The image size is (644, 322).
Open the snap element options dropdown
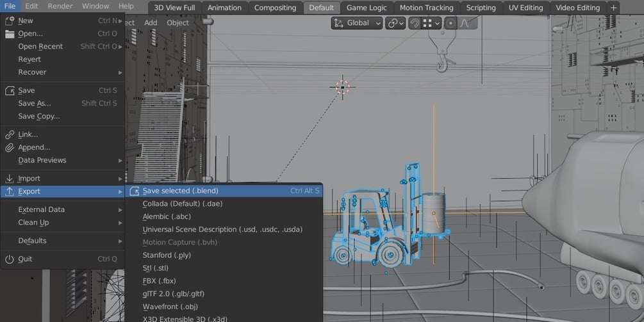431,23
